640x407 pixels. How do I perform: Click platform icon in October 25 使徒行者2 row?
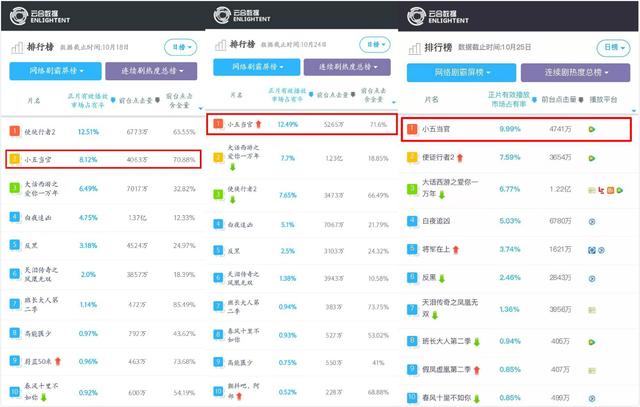click(591, 158)
